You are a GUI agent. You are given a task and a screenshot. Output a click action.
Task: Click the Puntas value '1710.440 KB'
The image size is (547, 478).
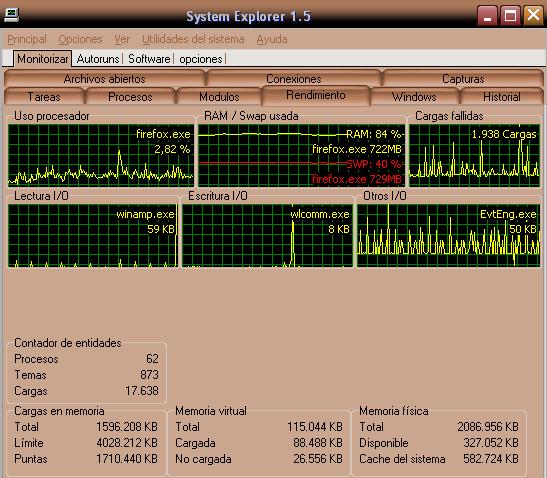[x=127, y=459]
